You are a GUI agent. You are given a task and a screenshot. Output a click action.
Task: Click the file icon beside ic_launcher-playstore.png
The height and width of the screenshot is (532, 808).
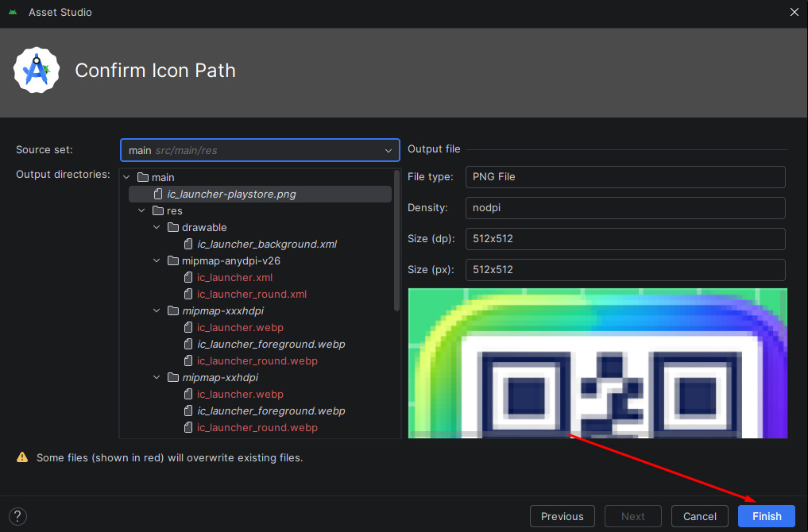tap(158, 195)
